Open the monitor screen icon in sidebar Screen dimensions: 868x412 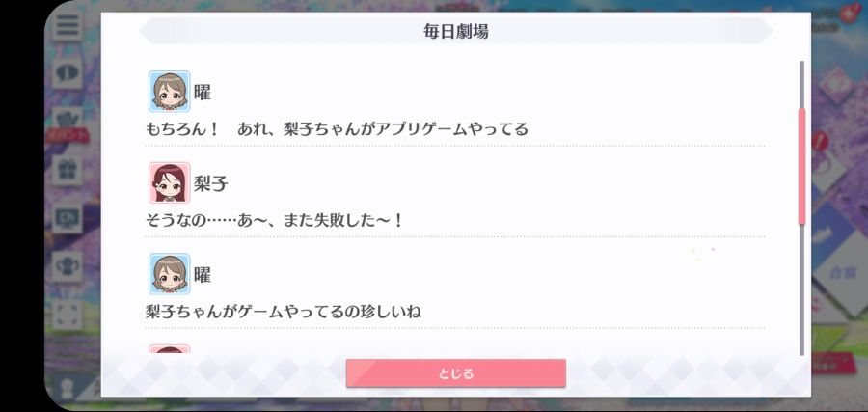coord(67,218)
